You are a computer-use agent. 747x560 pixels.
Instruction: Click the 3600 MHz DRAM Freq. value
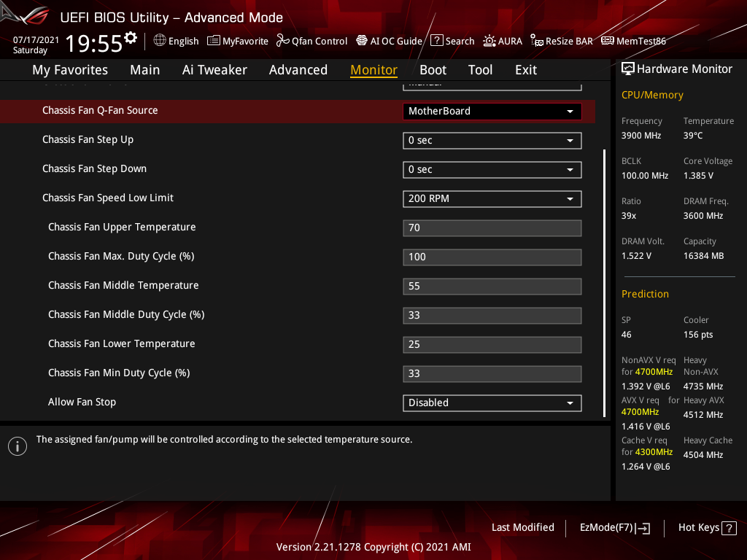tap(703, 216)
